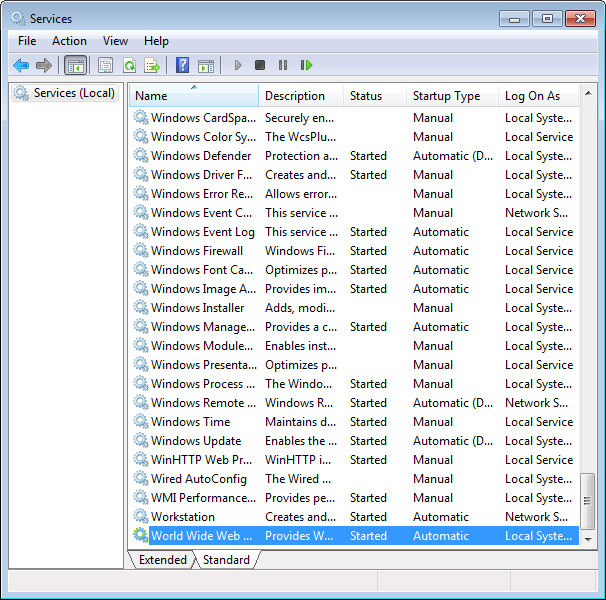Select the WMI Performance... service
Image resolution: width=606 pixels, height=600 pixels.
(354, 498)
